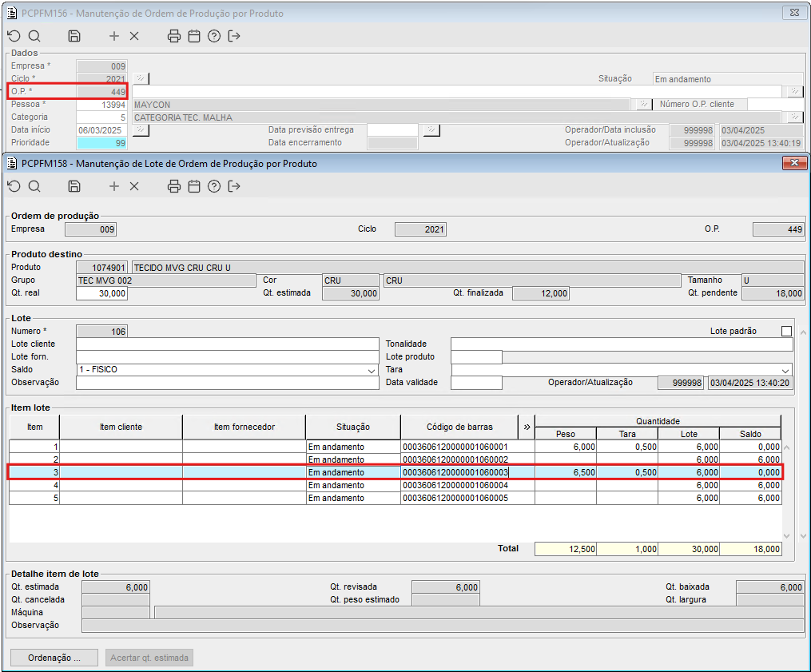Click the lookup button beside Pessoa MAYCON field
Viewport: 811px width, 672px height.
point(643,104)
